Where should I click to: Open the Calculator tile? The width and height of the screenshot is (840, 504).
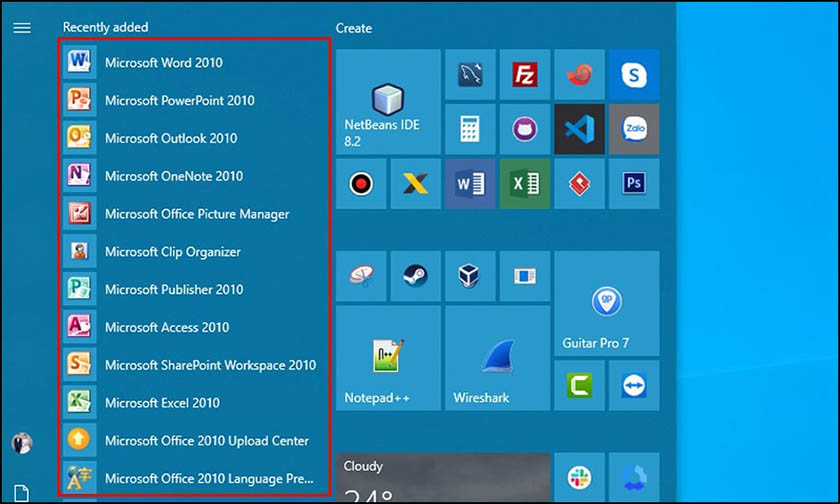pos(470,129)
